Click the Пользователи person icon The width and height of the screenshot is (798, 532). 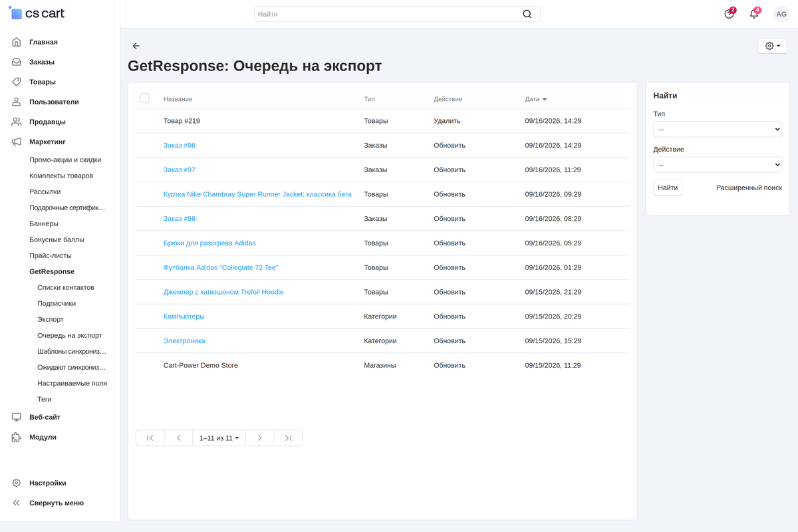click(17, 102)
